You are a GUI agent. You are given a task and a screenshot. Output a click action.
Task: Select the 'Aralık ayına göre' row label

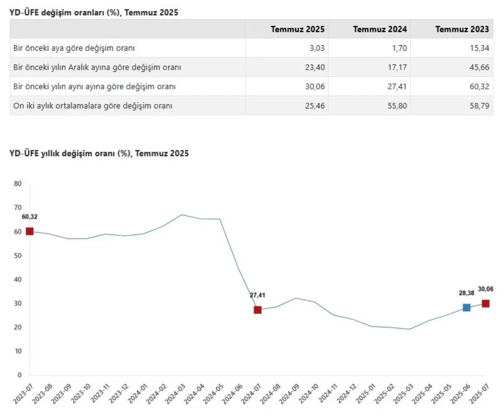(x=97, y=67)
